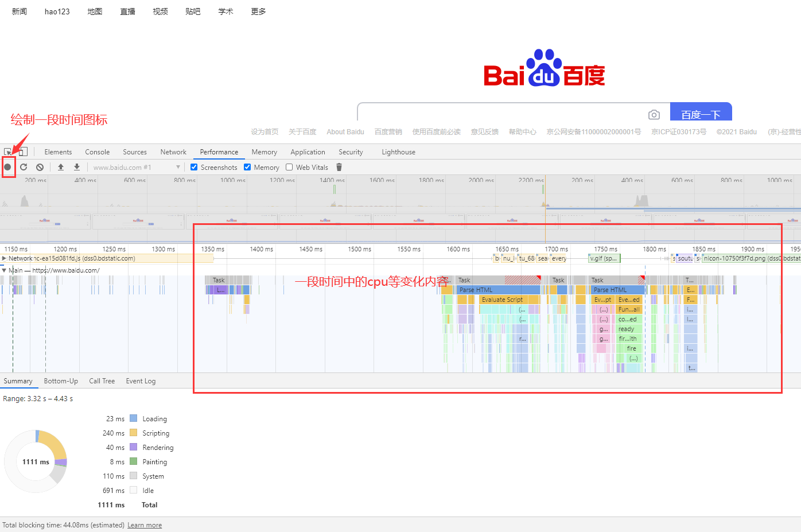Click the Baidu logo
Screen dimensions: 801x532
click(x=544, y=68)
